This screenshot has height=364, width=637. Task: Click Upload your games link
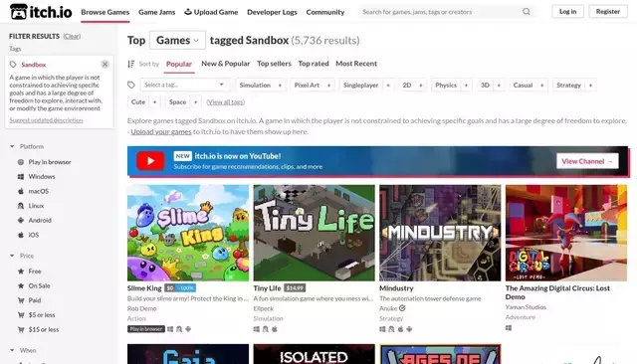click(x=161, y=131)
